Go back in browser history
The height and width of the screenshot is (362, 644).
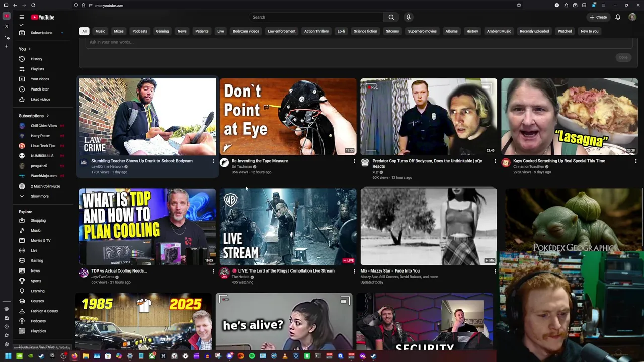point(15,5)
